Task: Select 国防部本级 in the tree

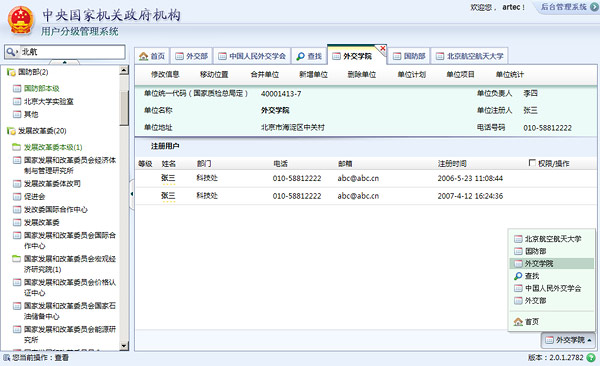Action: point(41,88)
